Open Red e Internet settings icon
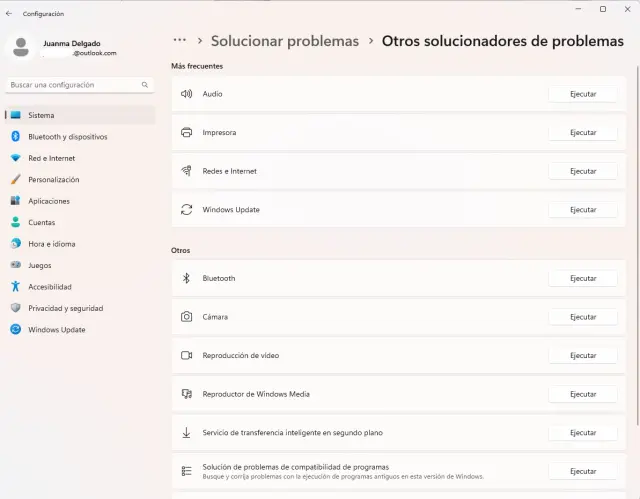 pyautogui.click(x=16, y=158)
